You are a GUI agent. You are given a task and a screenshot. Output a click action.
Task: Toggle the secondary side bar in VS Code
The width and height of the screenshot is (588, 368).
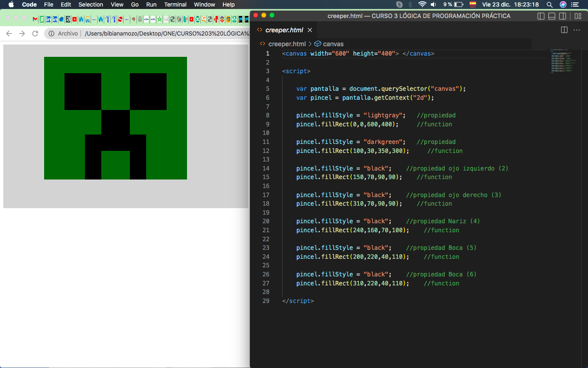[563, 16]
